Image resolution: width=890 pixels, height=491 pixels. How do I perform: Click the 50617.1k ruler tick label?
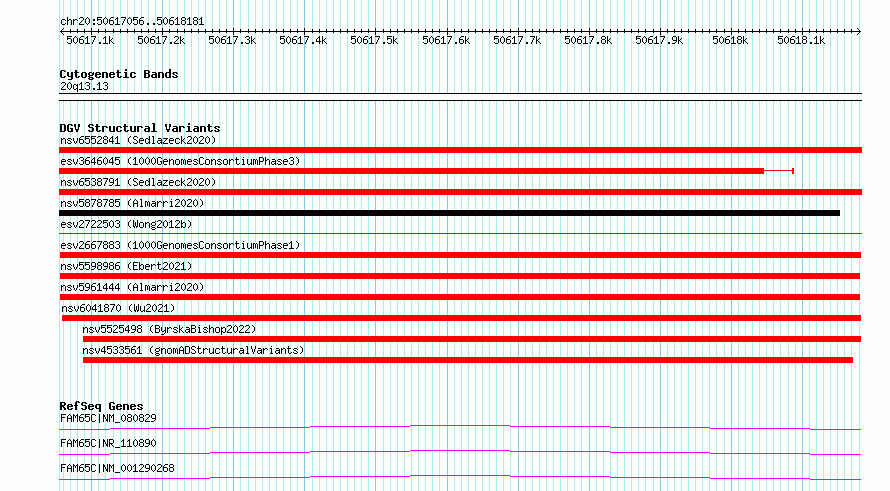(90, 40)
